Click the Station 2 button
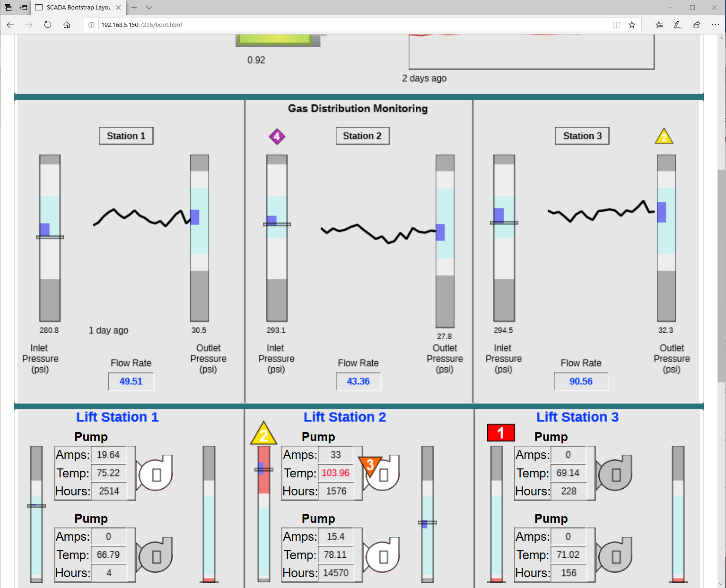This screenshot has width=726, height=588. 362,136
